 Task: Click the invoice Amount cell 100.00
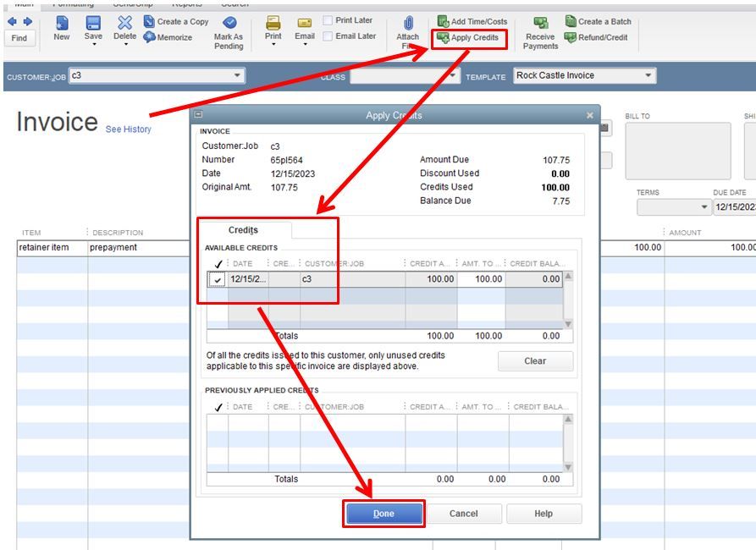[x=710, y=247]
